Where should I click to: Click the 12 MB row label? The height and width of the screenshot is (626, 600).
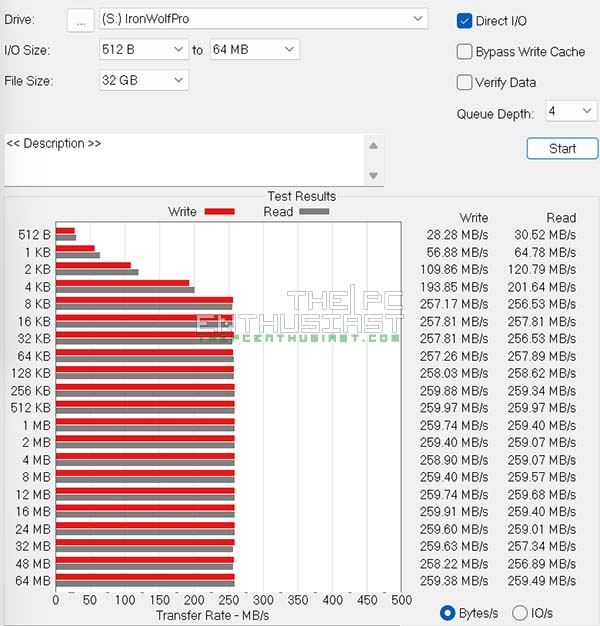(33, 494)
